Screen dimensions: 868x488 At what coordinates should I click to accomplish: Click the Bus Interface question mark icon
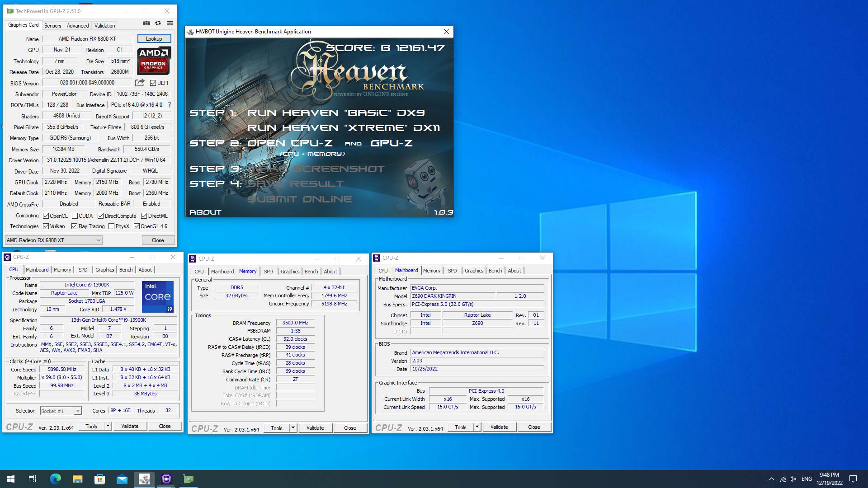[170, 105]
